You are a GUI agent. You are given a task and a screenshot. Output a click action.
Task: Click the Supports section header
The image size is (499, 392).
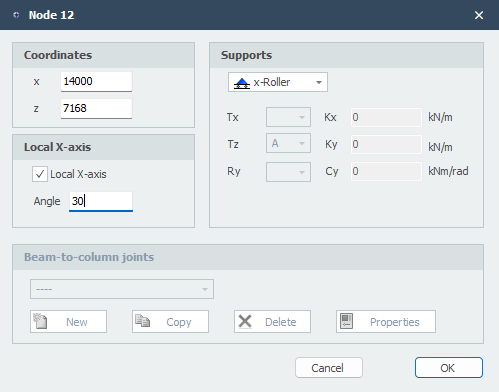click(x=346, y=55)
